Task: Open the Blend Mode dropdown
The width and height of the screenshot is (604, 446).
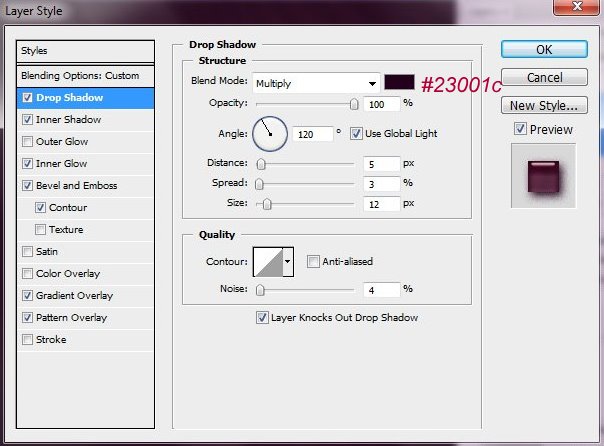Action: 316,83
